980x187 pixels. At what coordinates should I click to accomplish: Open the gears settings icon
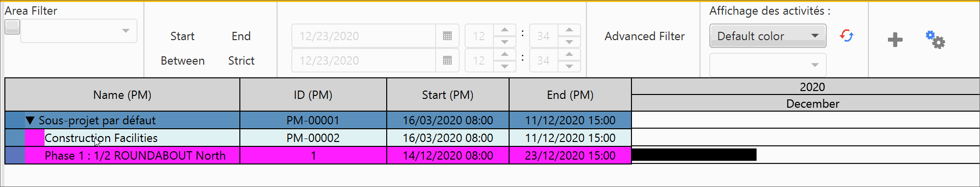click(935, 40)
